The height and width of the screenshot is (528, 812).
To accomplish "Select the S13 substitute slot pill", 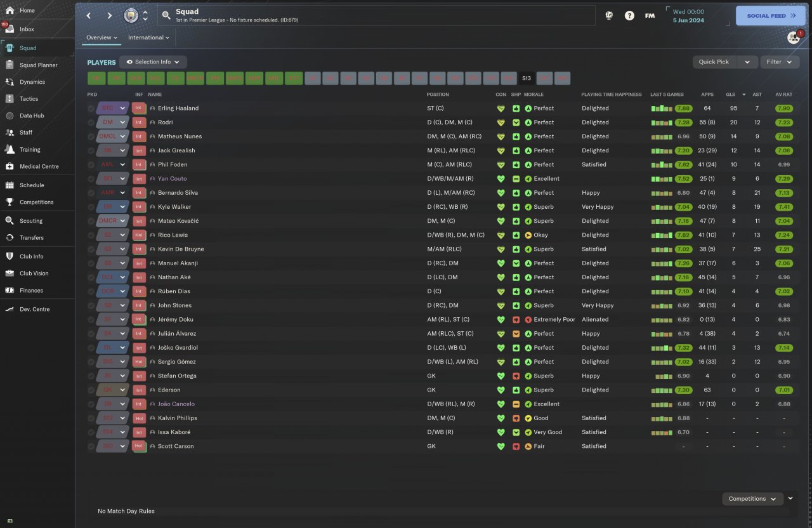I will pyautogui.click(x=527, y=79).
